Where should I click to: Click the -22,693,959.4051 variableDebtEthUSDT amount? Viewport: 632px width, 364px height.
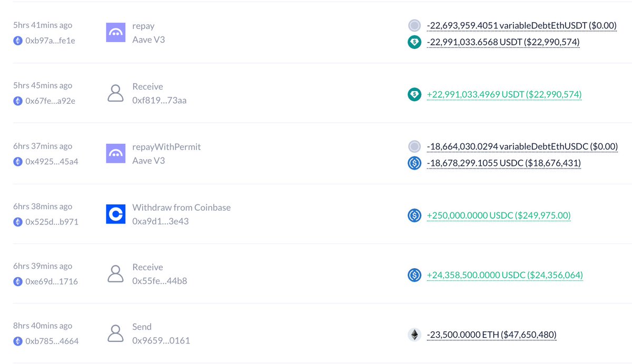tap(521, 25)
